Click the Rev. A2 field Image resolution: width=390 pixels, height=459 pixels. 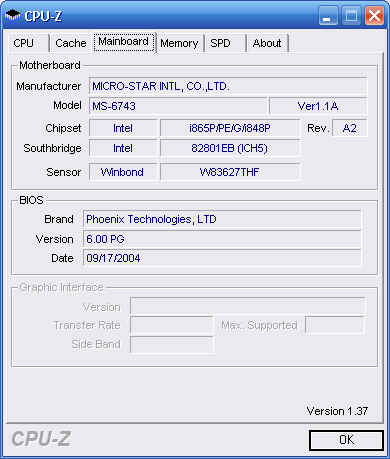click(x=350, y=128)
